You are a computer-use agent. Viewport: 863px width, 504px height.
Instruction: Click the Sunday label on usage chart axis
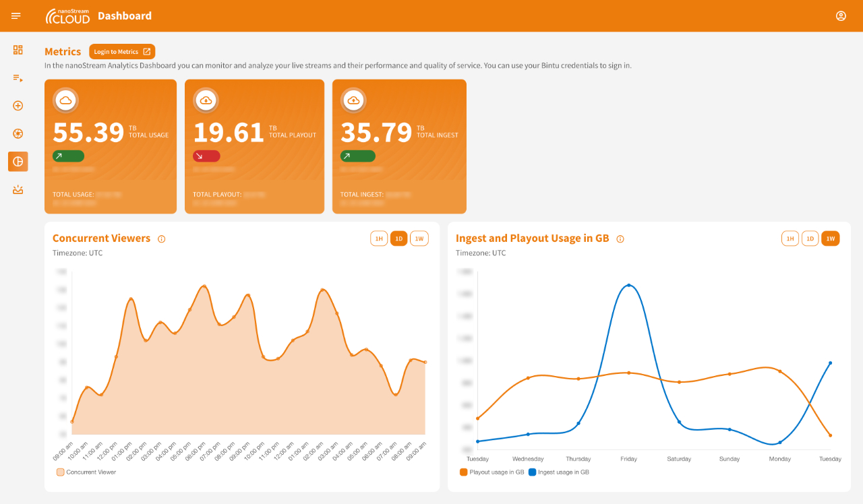point(730,459)
